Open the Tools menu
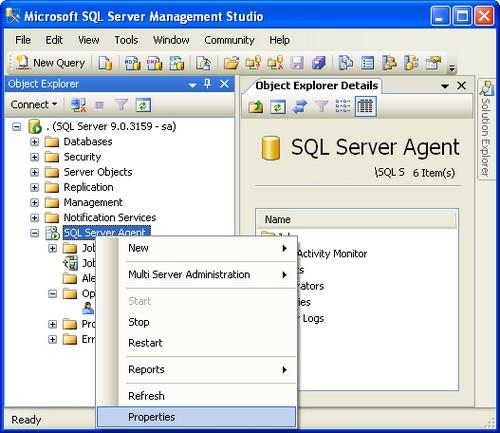The height and width of the screenshot is (433, 500). 126,40
